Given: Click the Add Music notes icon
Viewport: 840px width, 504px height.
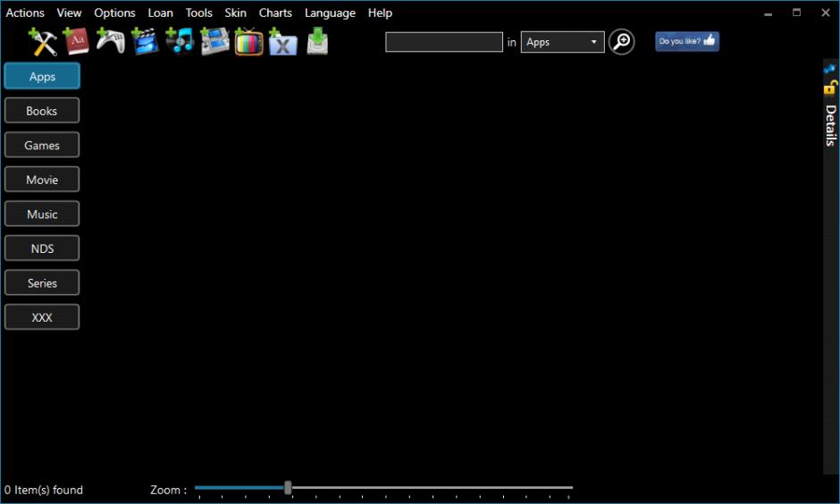Looking at the screenshot, I should point(180,42).
